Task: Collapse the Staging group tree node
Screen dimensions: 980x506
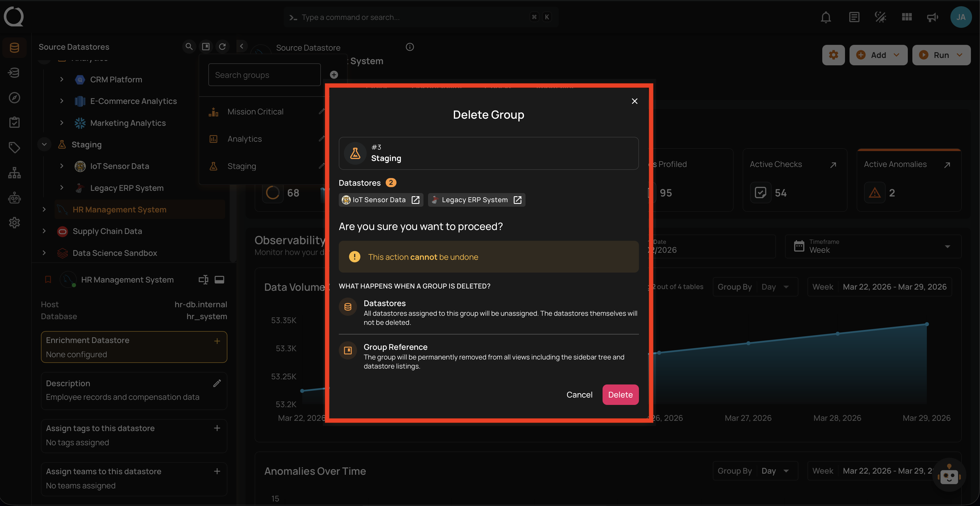Action: coord(44,145)
